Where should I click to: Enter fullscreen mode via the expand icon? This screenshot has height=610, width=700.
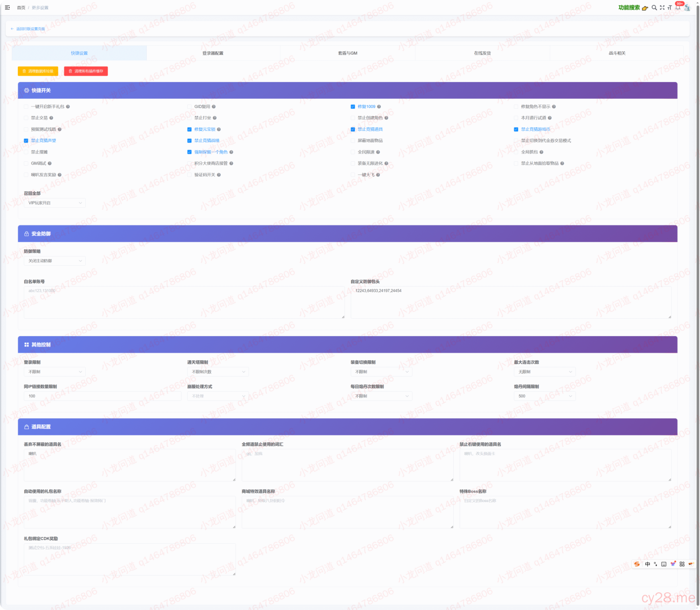[662, 8]
